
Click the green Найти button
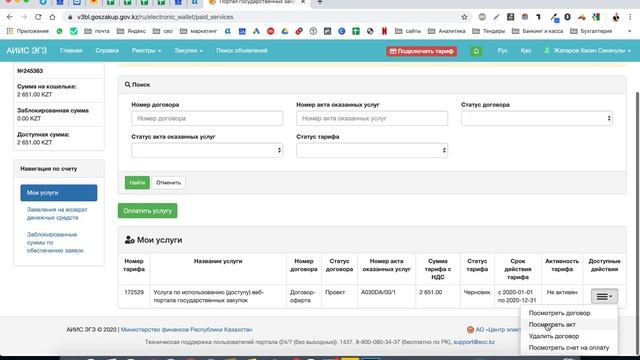137,182
